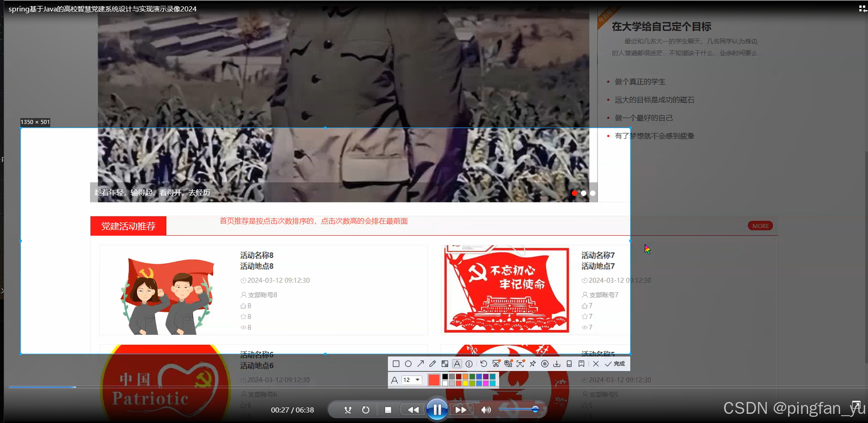The image size is (868, 423).
Task: Open the screenshot translate tool
Action: click(508, 364)
